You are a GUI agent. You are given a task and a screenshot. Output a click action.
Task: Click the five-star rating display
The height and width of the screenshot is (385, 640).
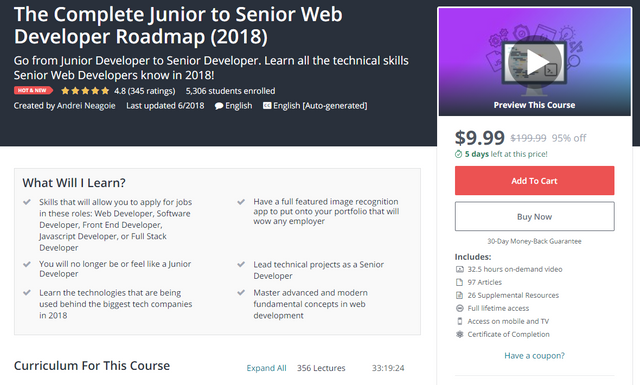tap(85, 91)
